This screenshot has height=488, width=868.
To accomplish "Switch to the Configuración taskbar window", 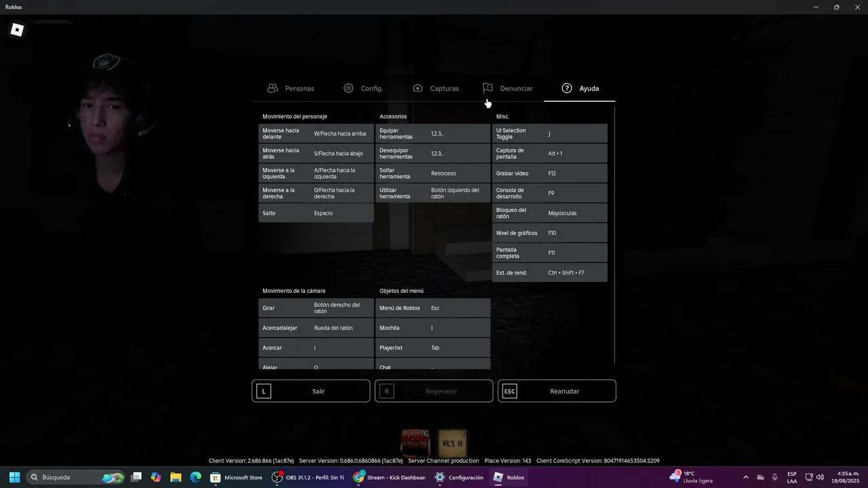I will 460,477.
